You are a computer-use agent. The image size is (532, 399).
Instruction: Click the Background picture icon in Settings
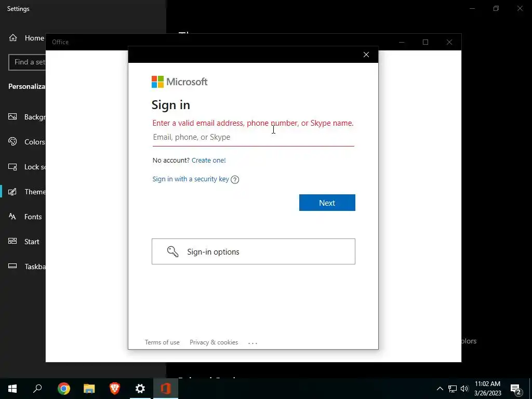coord(12,117)
